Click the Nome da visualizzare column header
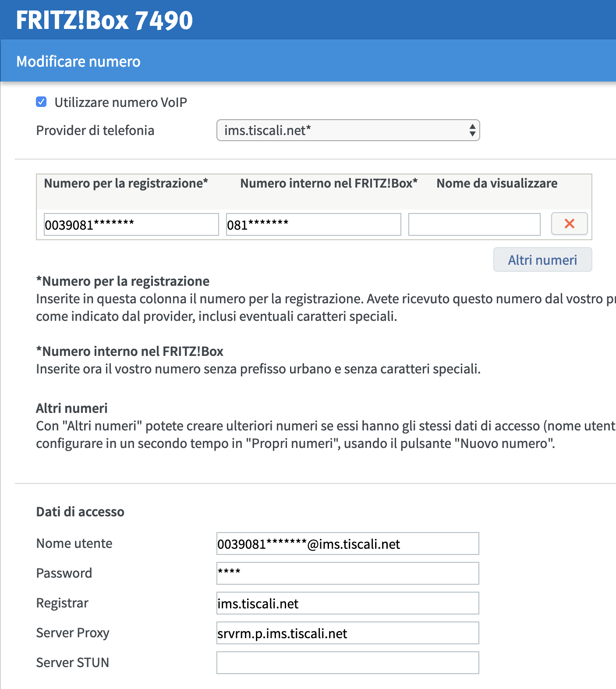 497,183
